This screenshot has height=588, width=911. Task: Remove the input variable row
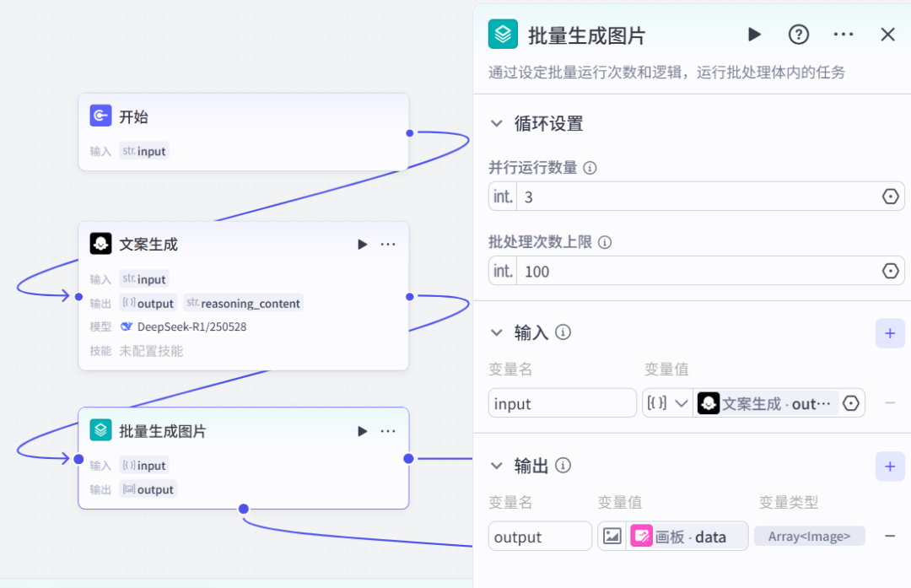pyautogui.click(x=890, y=403)
